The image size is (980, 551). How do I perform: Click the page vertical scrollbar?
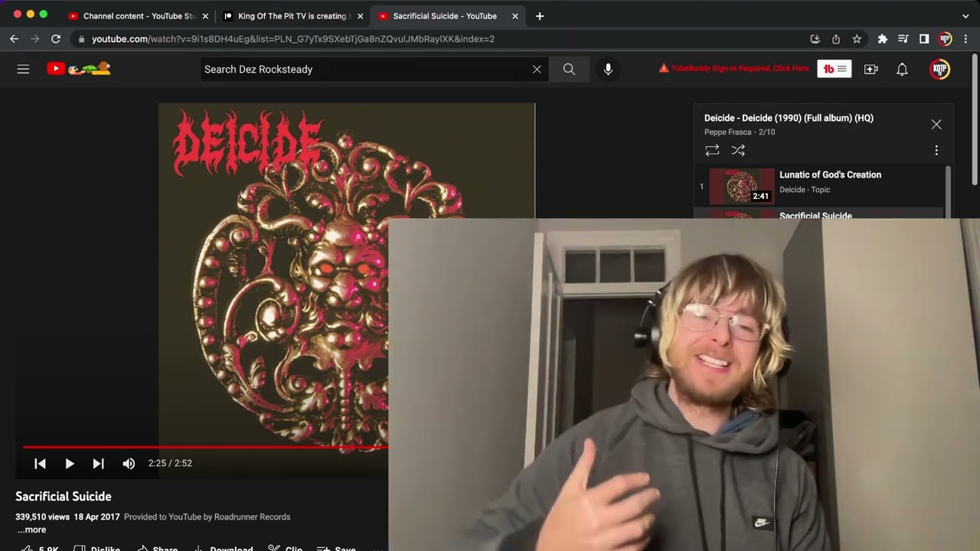975,119
